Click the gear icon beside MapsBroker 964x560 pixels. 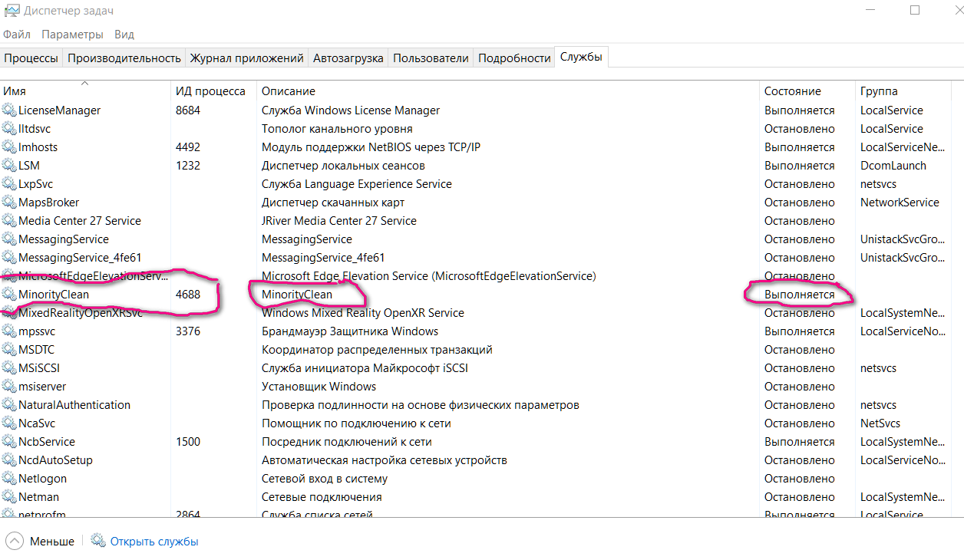9,202
